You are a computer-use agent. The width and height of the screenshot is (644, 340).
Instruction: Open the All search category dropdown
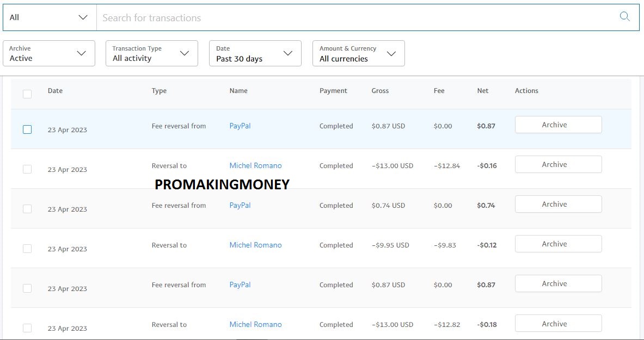coord(50,17)
